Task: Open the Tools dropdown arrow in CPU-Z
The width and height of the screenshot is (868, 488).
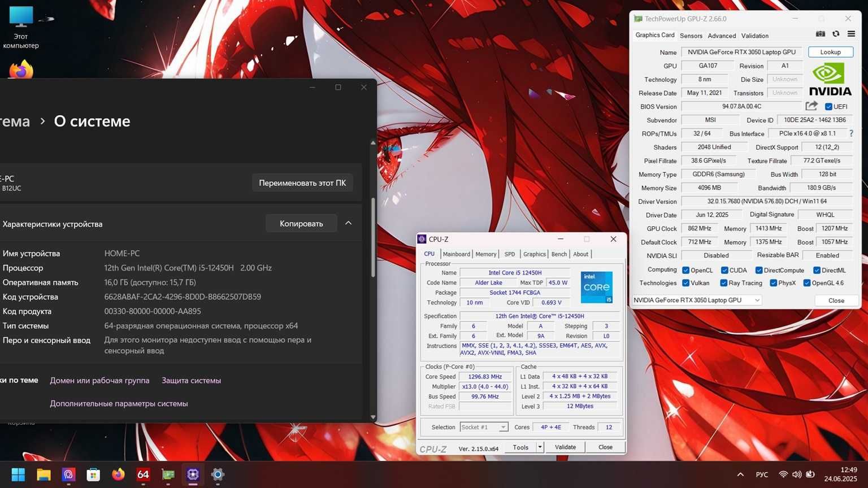Action: 540,447
